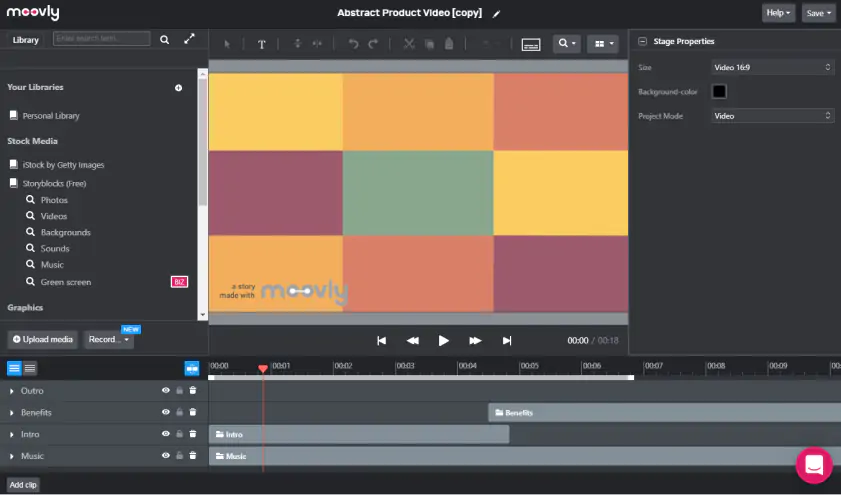
Task: Lock the Intro clip
Action: coord(180,433)
